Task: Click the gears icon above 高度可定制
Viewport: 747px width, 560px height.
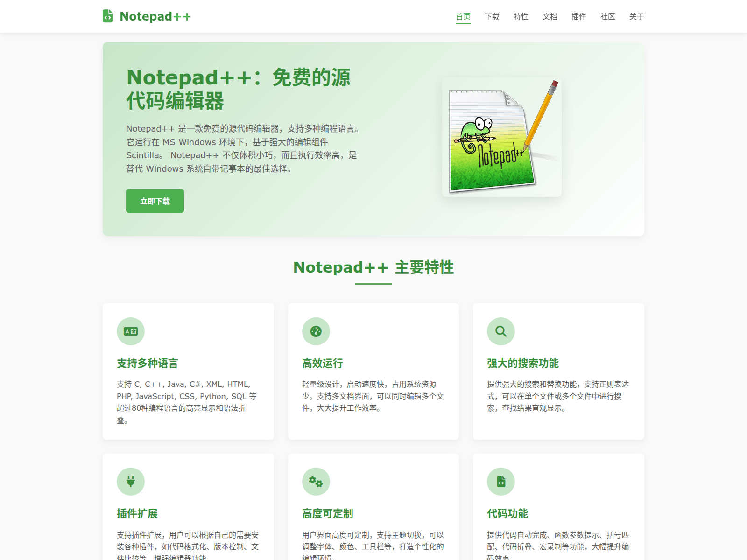Action: pos(316,482)
